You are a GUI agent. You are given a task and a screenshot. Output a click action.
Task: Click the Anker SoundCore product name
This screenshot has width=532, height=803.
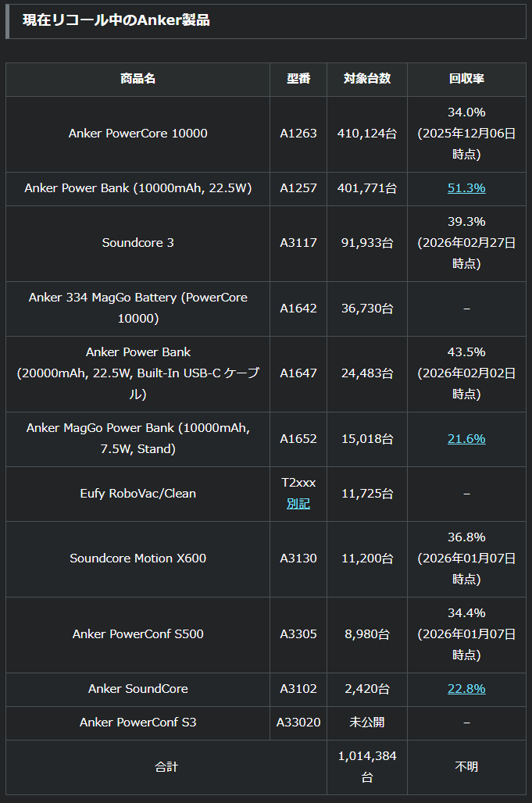pos(138,689)
